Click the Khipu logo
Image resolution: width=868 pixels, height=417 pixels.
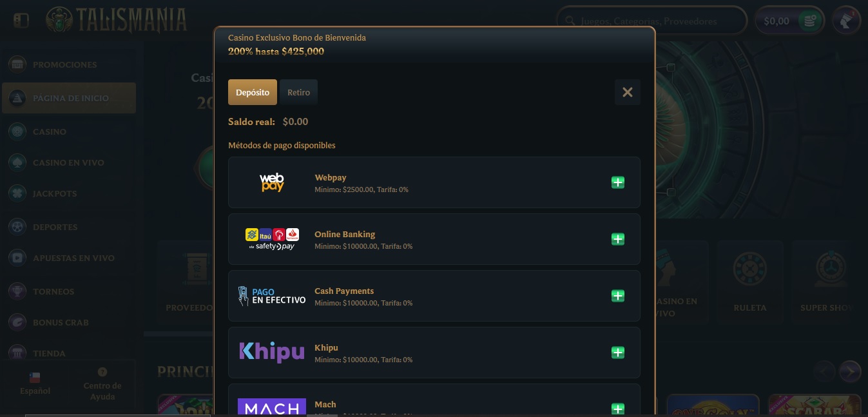(x=272, y=352)
